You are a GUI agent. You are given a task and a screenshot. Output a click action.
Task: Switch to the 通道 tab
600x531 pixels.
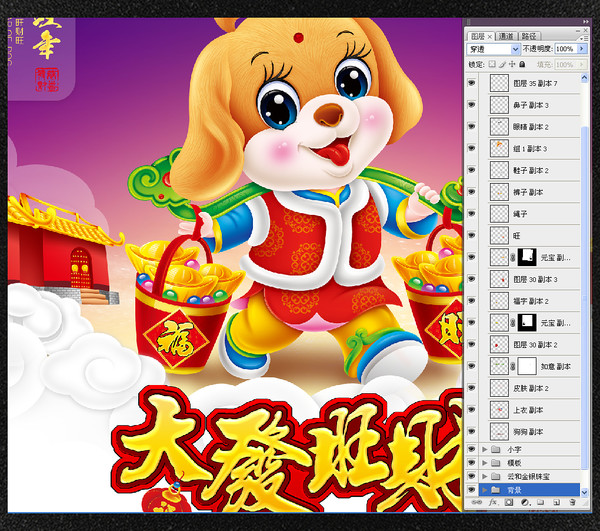pyautogui.click(x=506, y=36)
